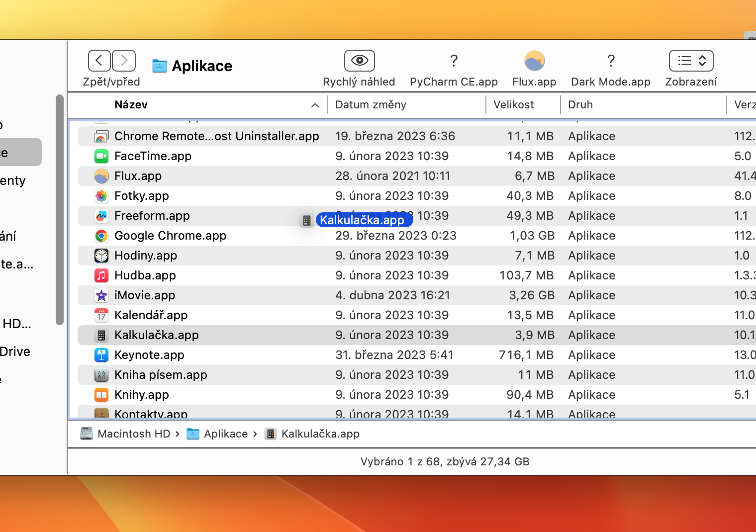Select the Fotky.app file name
Viewport: 756px width, 532px height.
pos(142,196)
